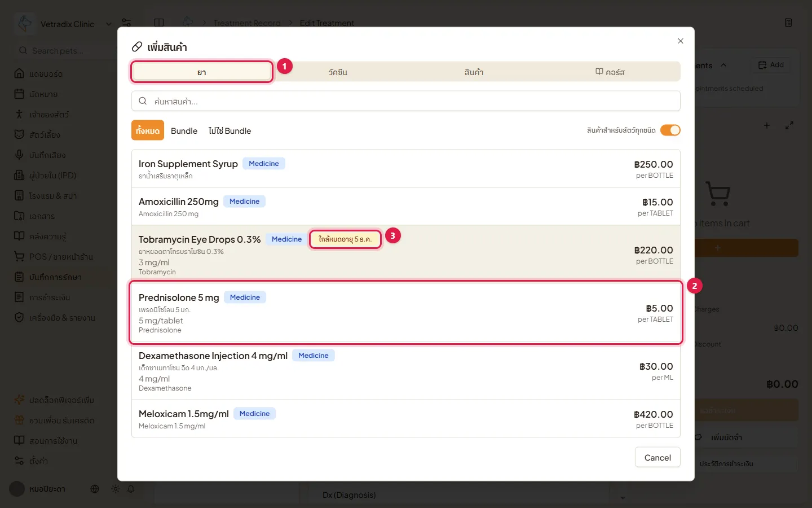Image resolution: width=812 pixels, height=508 pixels.
Task: Switch to the คอร์ส (course) tab
Action: (610, 72)
